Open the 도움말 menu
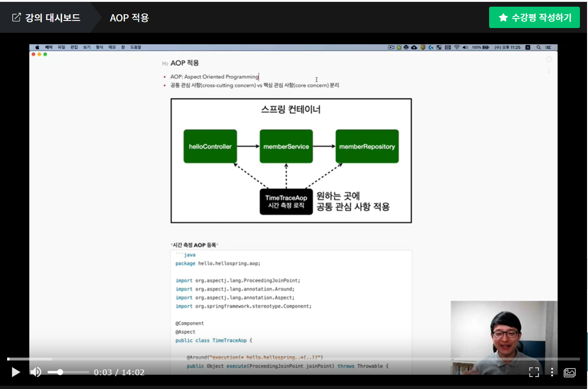 pos(135,48)
